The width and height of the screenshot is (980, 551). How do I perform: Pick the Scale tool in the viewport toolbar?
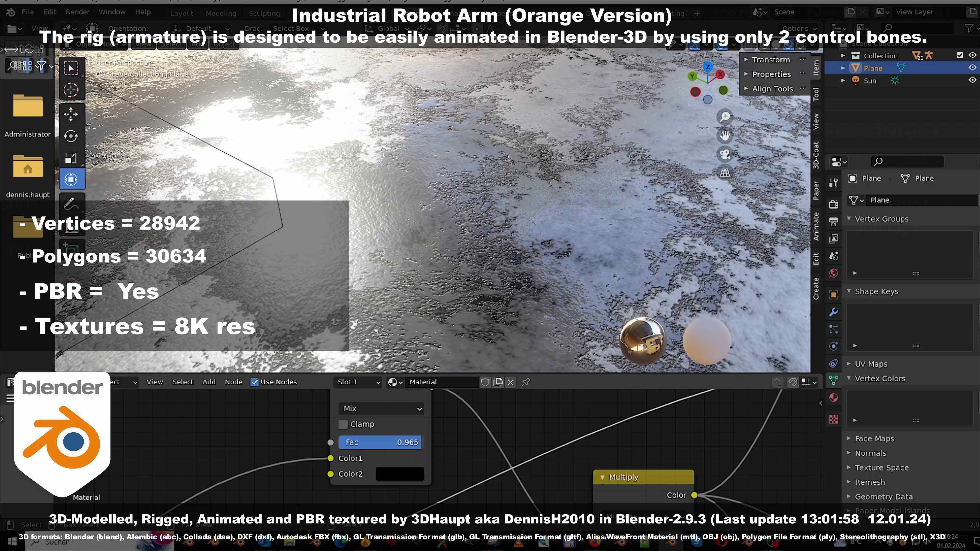pyautogui.click(x=71, y=158)
